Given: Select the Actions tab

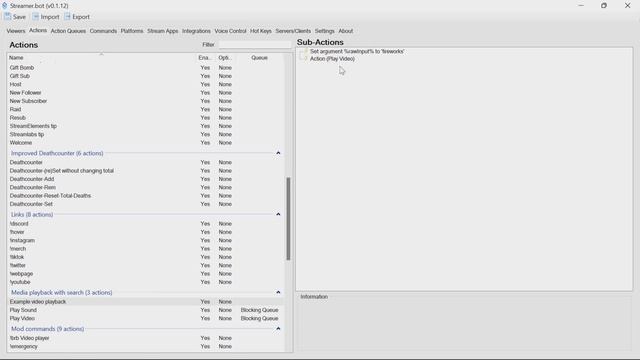Looking at the screenshot, I should tap(38, 31).
